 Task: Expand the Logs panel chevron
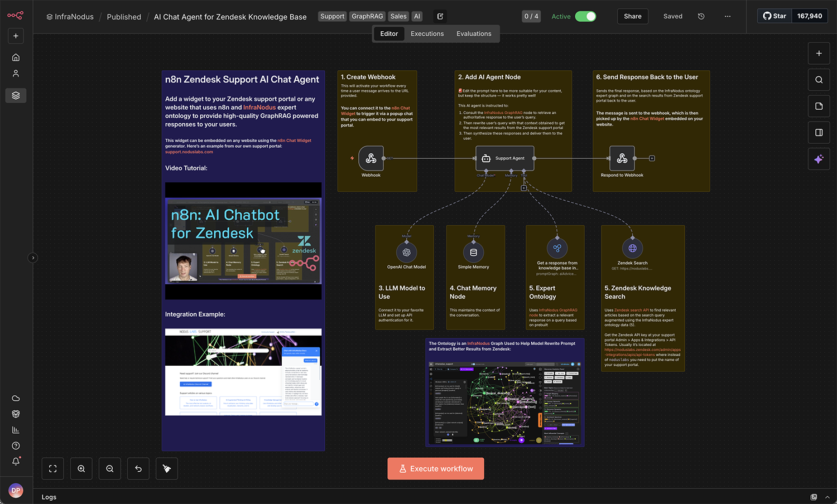click(x=826, y=497)
